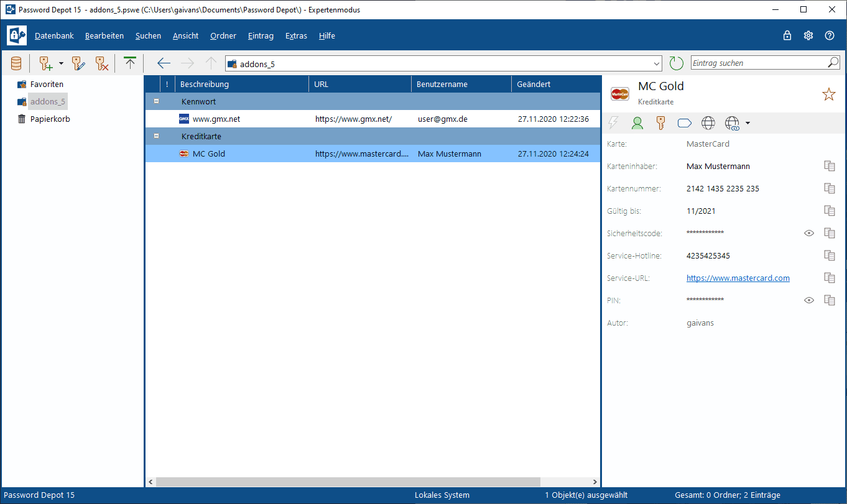Reveal the PIN with eye icon
The height and width of the screenshot is (504, 847).
[809, 300]
